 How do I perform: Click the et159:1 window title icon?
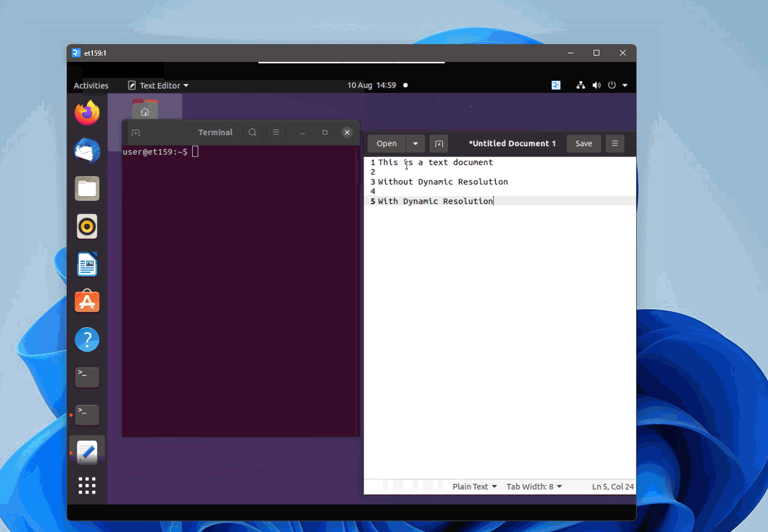click(76, 53)
